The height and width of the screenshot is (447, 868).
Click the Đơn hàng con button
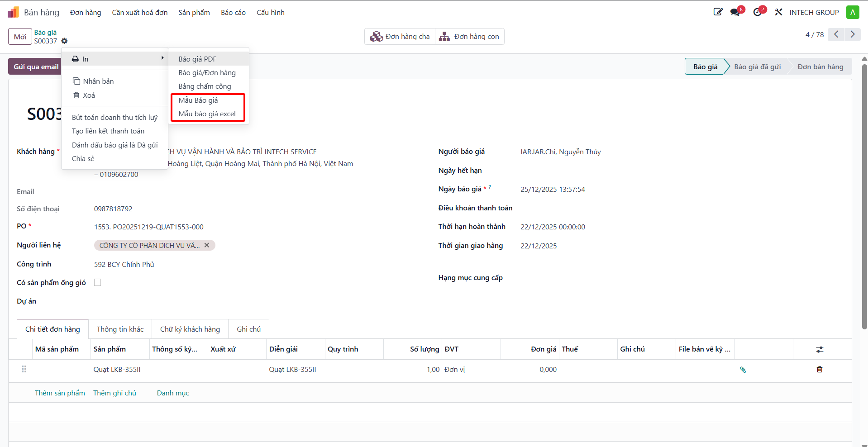469,37
